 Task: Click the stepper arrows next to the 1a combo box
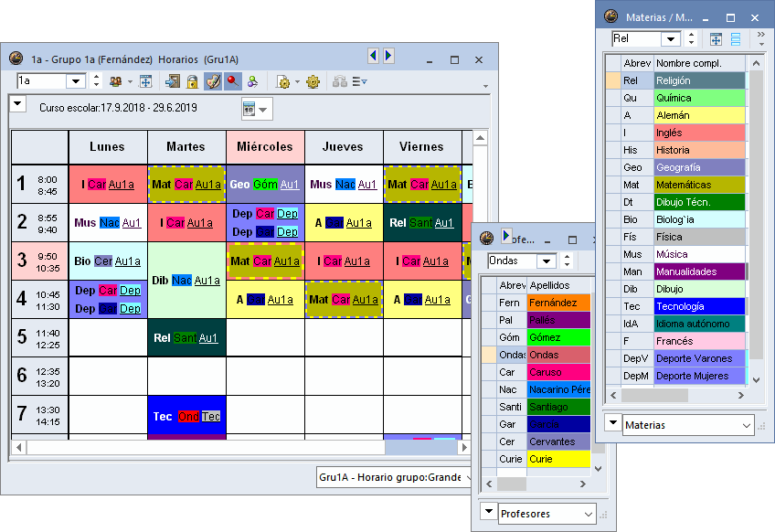click(x=96, y=81)
